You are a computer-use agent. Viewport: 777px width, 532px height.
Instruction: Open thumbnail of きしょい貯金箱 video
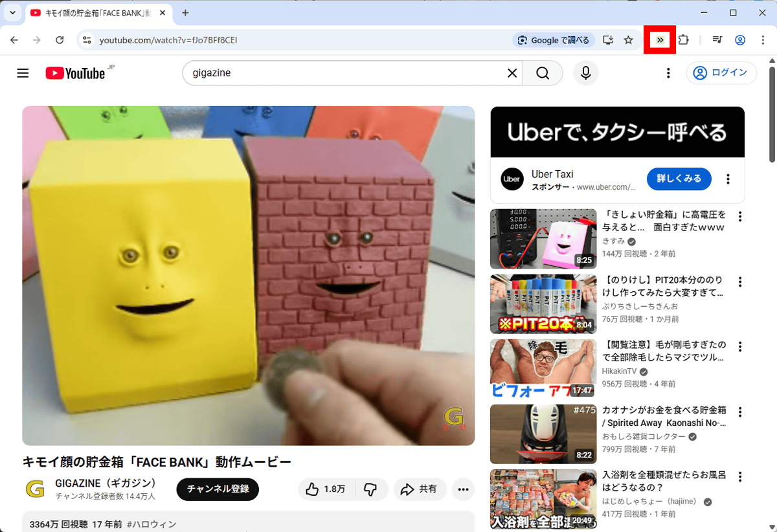tap(543, 239)
